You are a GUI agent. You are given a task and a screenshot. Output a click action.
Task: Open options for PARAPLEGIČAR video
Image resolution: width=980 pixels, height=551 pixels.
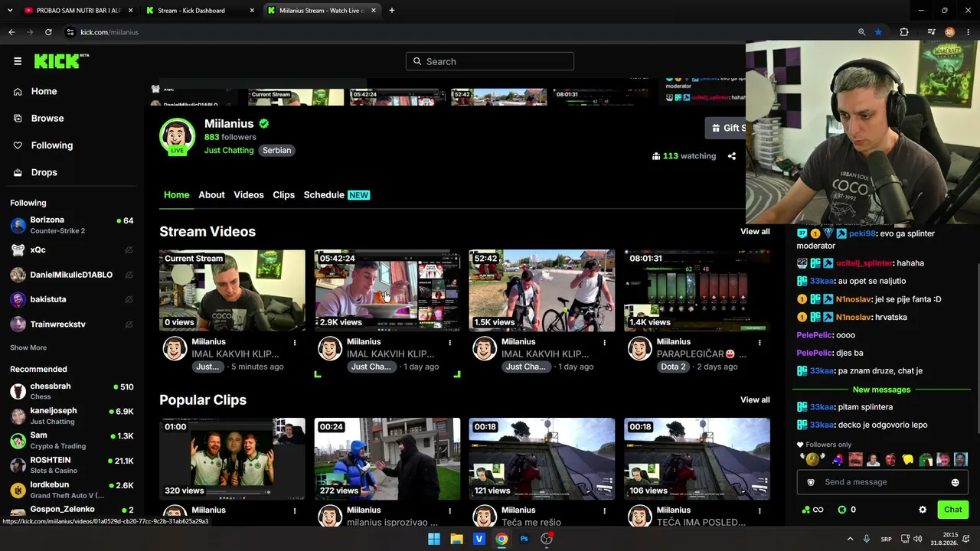[x=759, y=343]
